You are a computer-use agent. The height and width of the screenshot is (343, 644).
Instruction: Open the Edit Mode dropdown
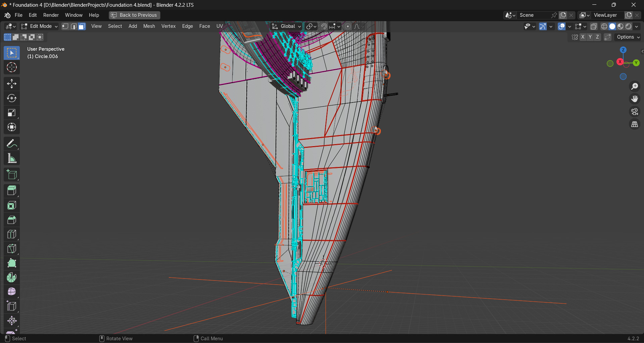pos(39,27)
